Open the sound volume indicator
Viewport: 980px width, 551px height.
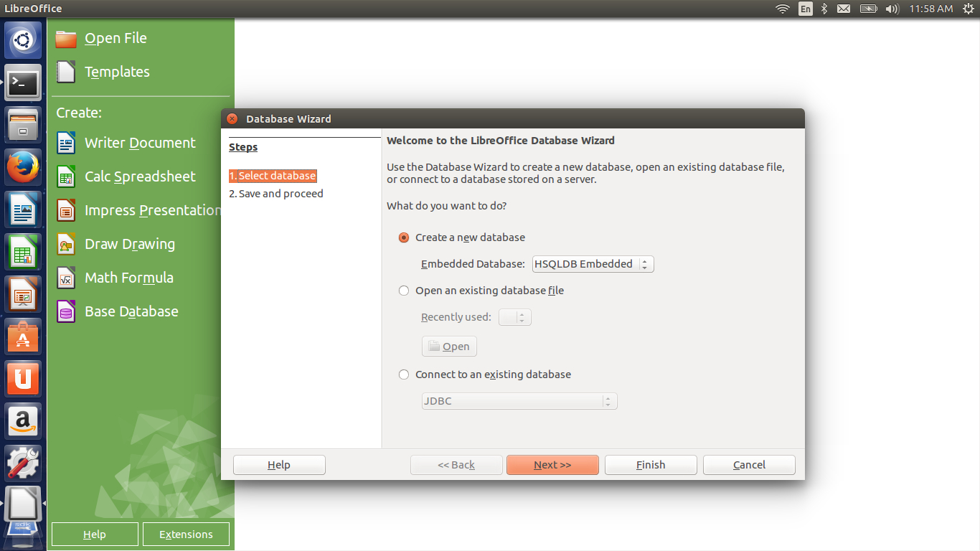[x=892, y=9]
